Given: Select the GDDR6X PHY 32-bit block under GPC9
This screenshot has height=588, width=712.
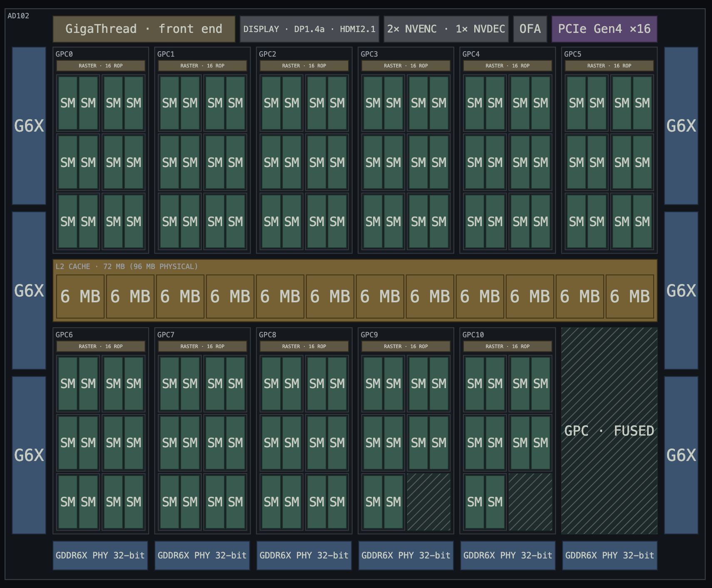Looking at the screenshot, I should pyautogui.click(x=406, y=556).
